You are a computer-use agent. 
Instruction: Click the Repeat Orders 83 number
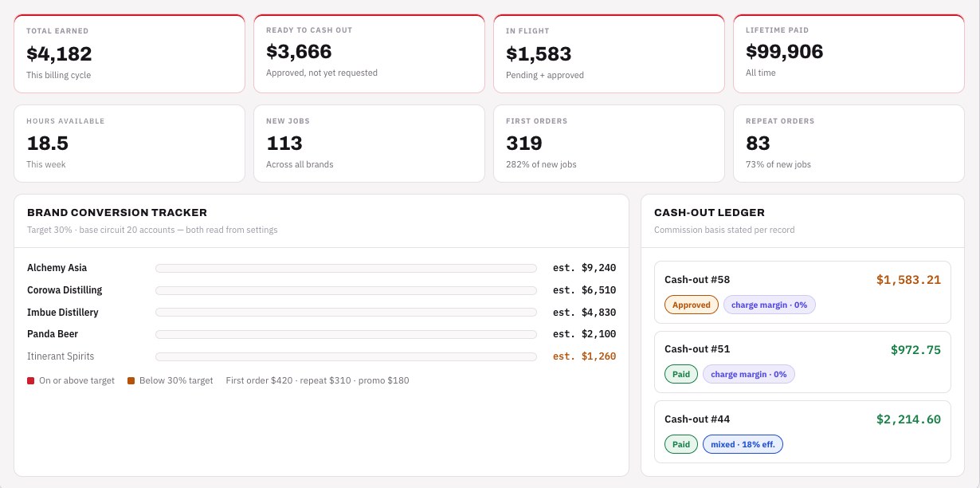758,144
